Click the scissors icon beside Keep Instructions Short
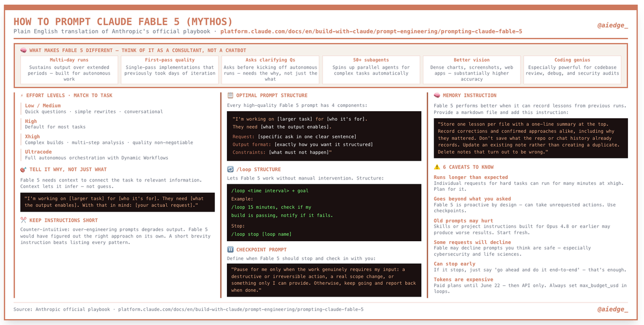 (23, 220)
